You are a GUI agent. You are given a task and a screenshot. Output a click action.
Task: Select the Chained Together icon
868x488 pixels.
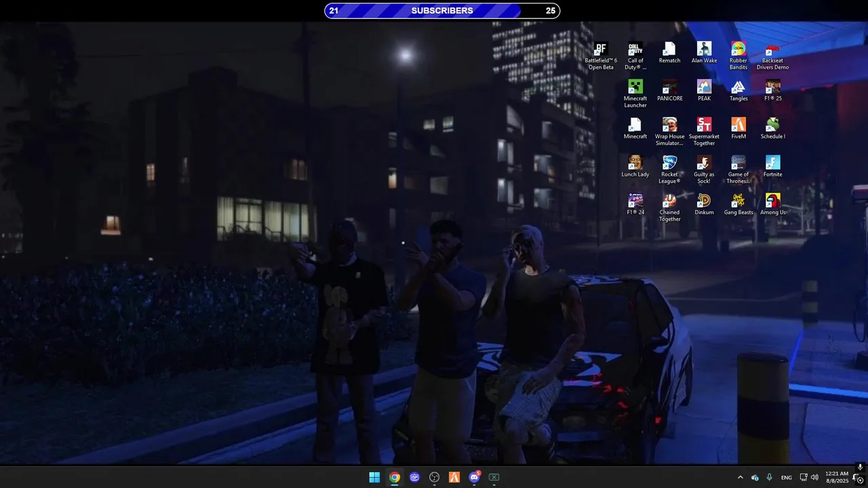669,207
